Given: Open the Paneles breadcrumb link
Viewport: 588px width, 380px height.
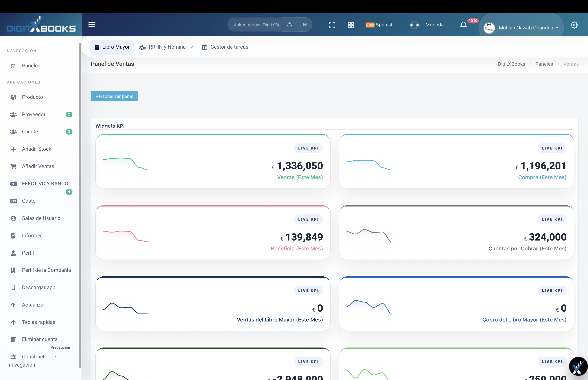Looking at the screenshot, I should pos(544,64).
